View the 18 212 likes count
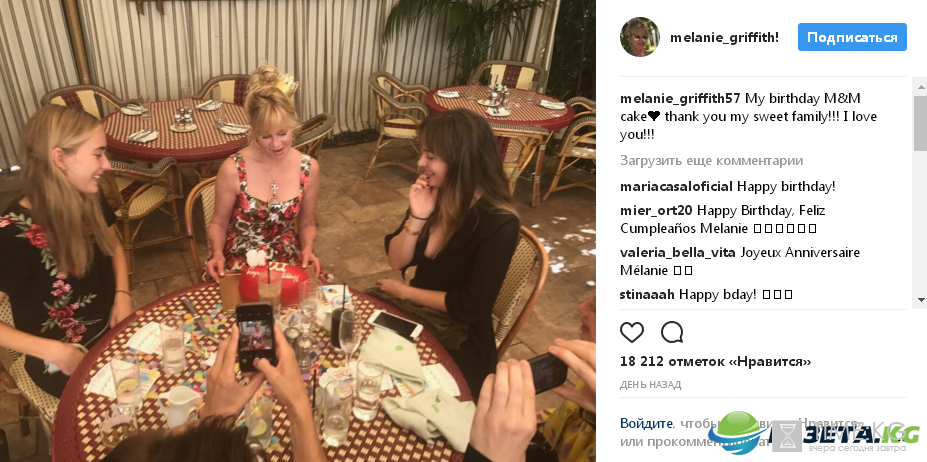 click(715, 361)
